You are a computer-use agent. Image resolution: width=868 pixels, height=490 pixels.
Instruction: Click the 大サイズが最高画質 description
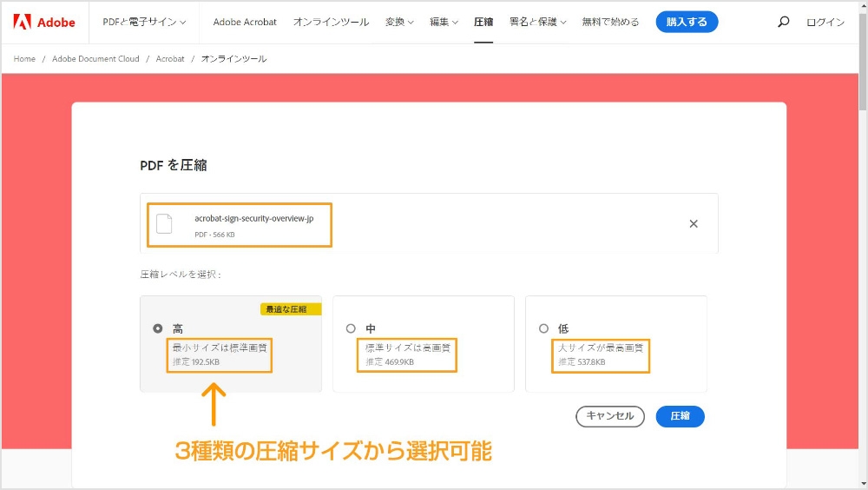(601, 348)
